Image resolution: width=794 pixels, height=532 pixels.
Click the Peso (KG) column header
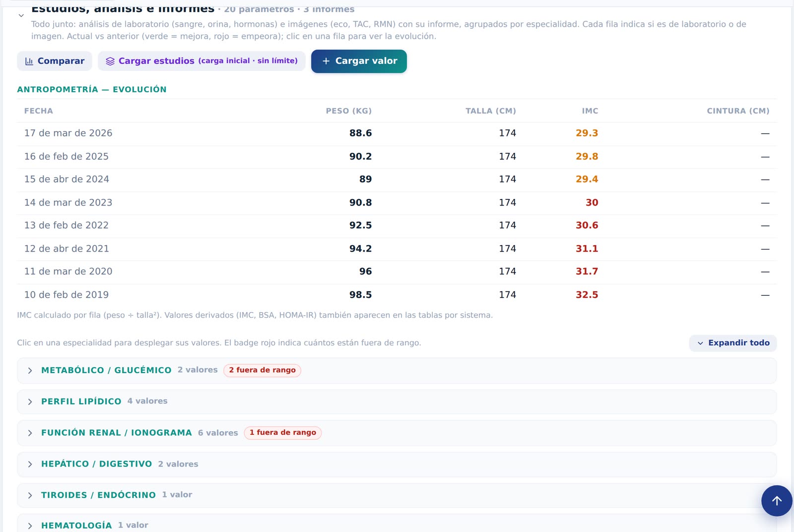pyautogui.click(x=348, y=111)
